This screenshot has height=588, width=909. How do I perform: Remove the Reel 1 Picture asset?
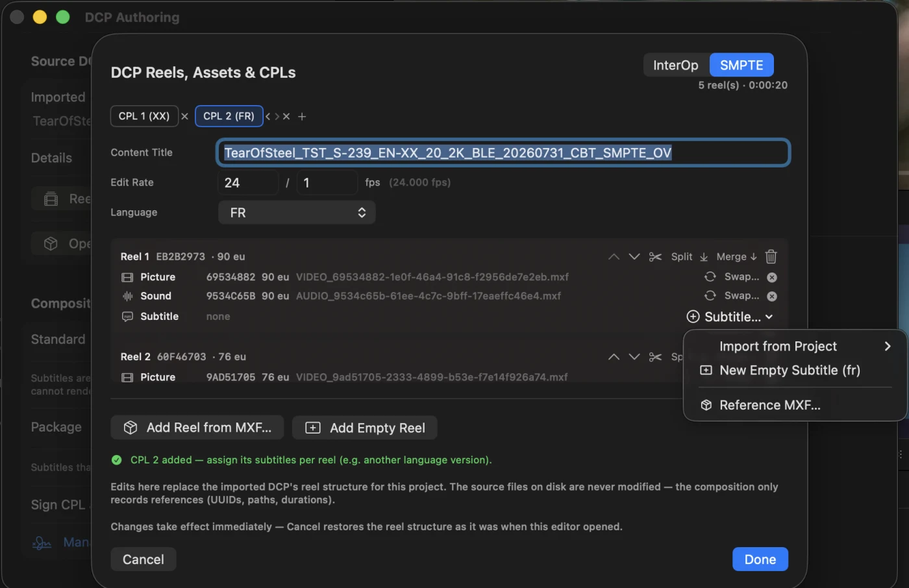tap(772, 278)
